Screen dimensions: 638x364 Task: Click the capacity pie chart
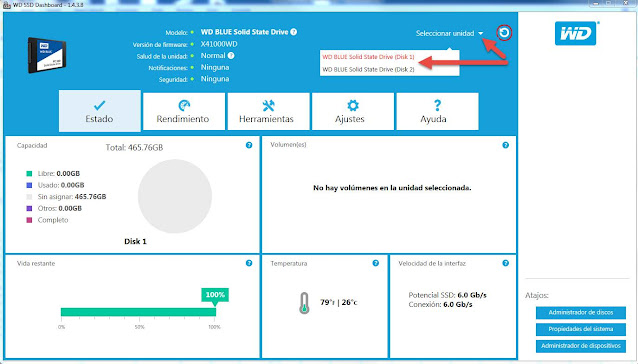(175, 196)
